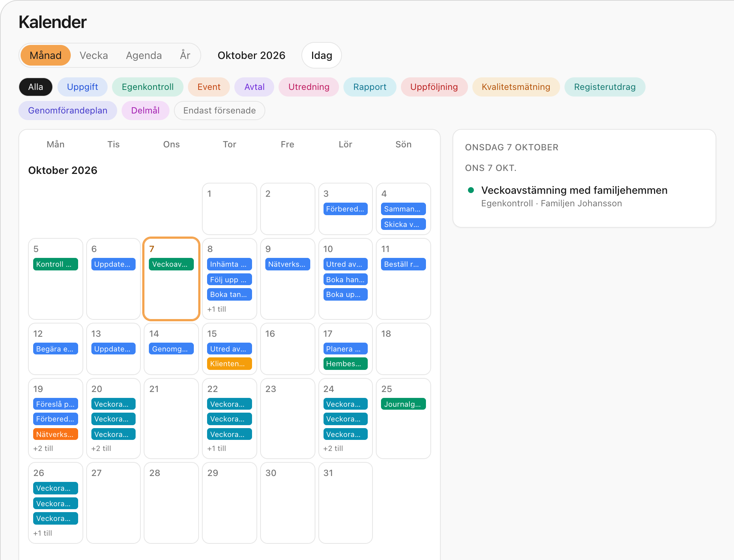Select the Alla filter chip
Screen dimensions: 734x560
click(x=36, y=87)
